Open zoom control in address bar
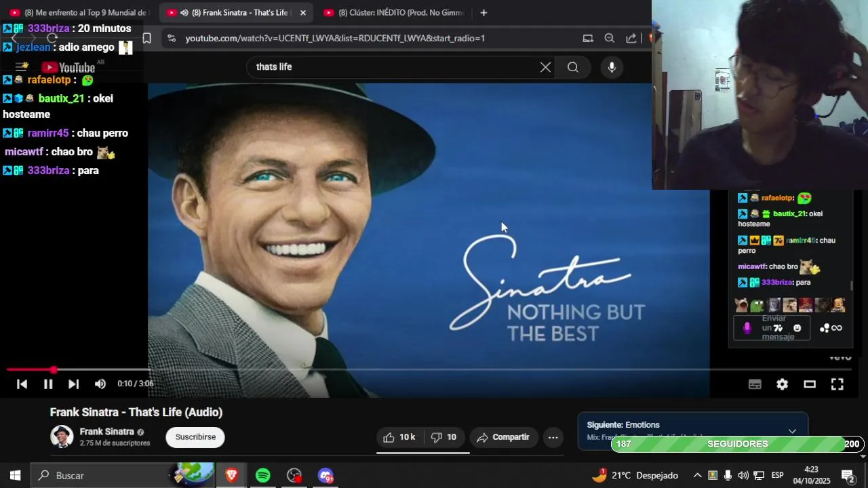868x488 pixels. coord(609,39)
